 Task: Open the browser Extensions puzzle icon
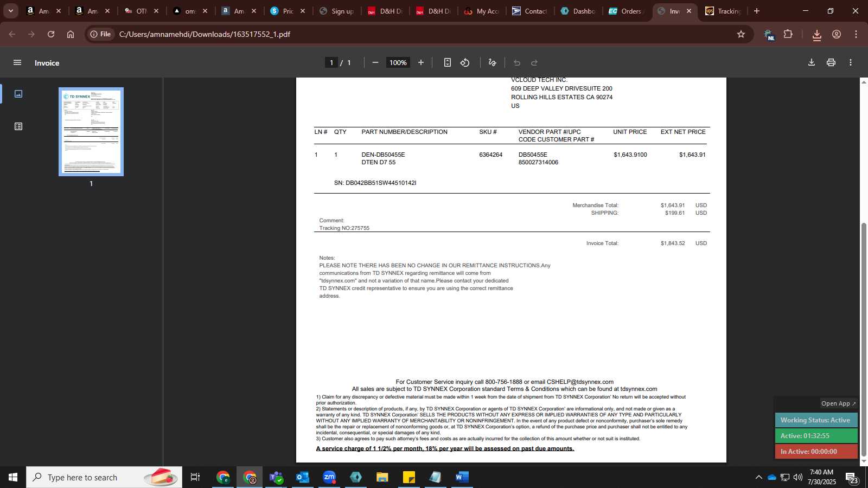point(788,34)
